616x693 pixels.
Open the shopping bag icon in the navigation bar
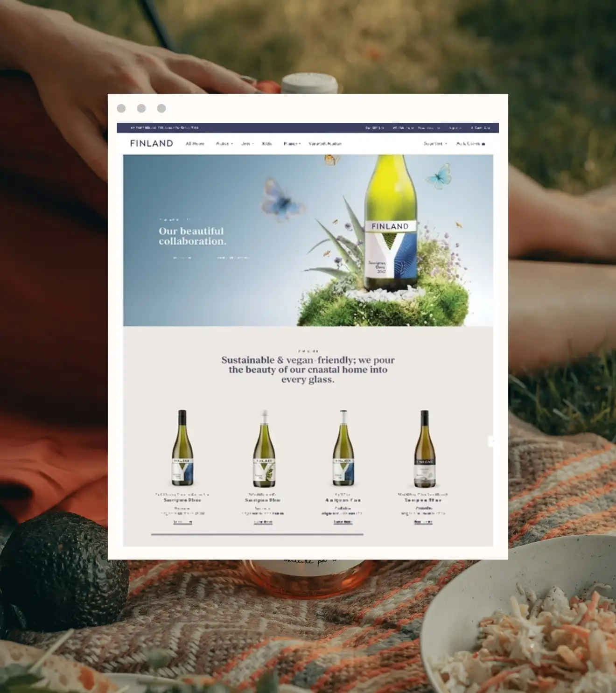tap(483, 144)
